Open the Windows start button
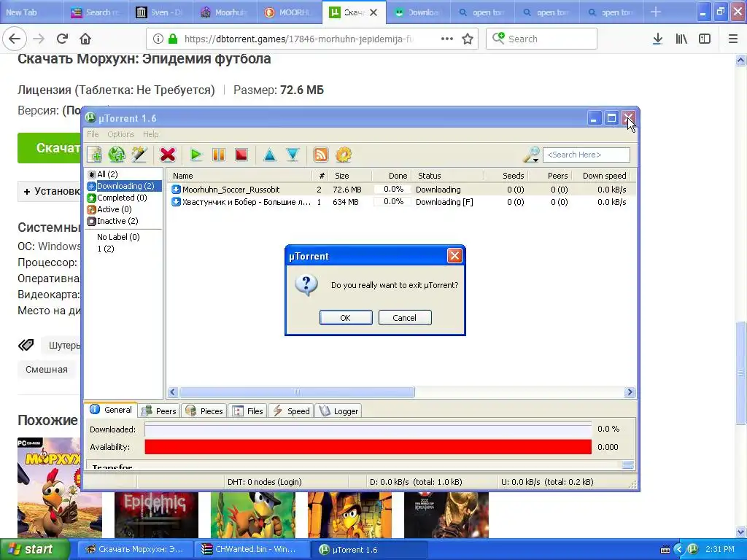The height and width of the screenshot is (560, 747). coord(34,549)
